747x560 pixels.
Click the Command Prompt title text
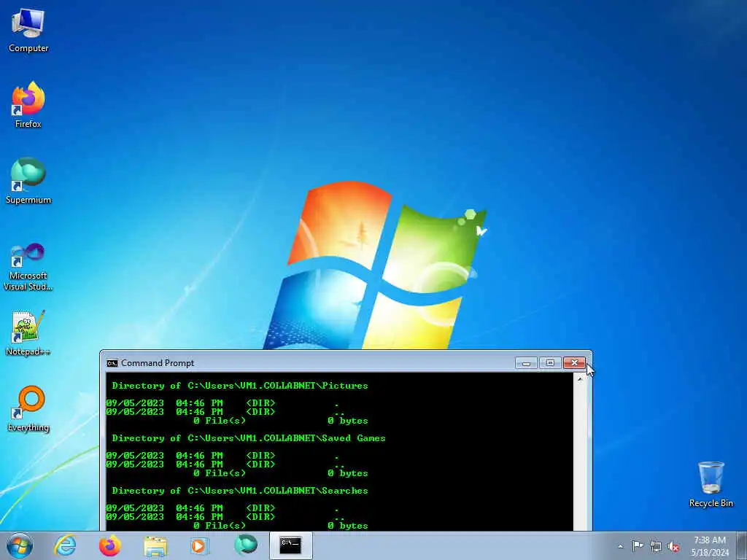pyautogui.click(x=158, y=363)
